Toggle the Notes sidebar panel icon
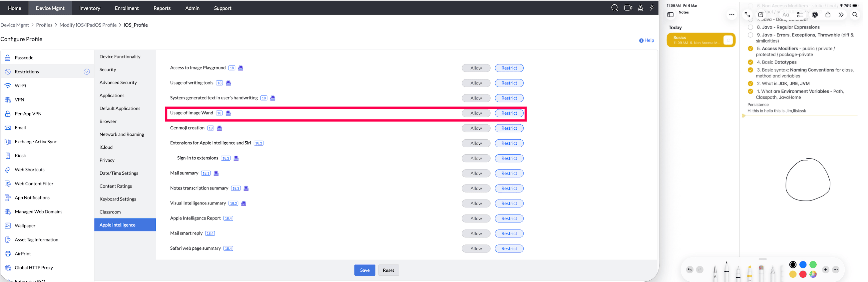 point(670,15)
